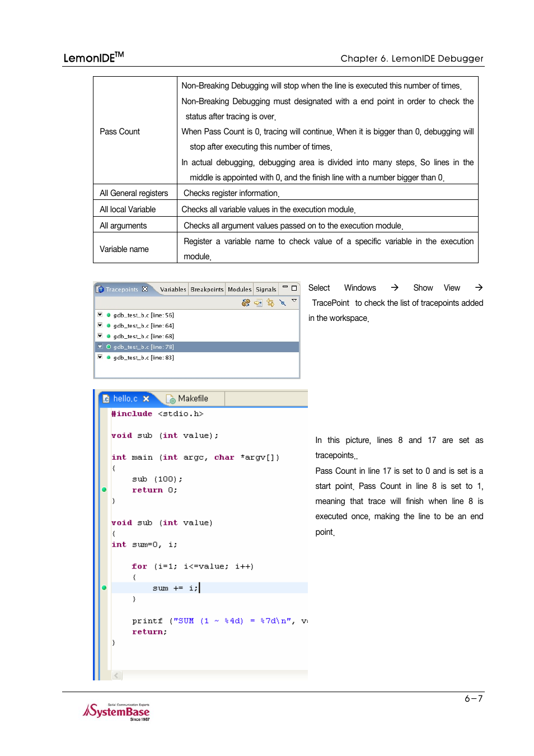This screenshot has height=756, width=534.
Task: Click the 'for (i=1; i<=value; i++)' line
Action: click(193, 566)
